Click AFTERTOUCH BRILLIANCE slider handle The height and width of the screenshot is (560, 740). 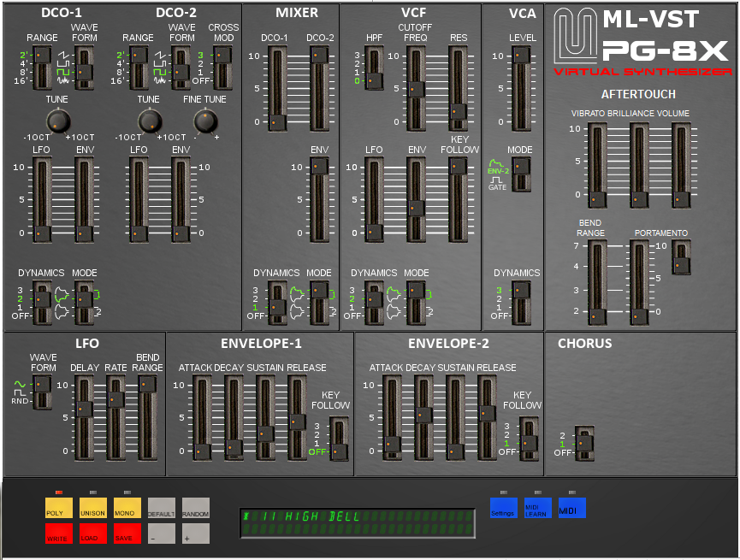tap(639, 199)
